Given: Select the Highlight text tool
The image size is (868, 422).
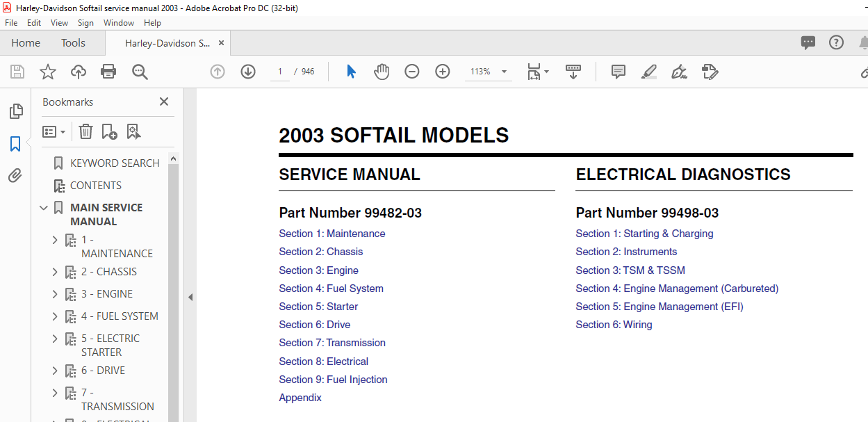Looking at the screenshot, I should pyautogui.click(x=649, y=72).
